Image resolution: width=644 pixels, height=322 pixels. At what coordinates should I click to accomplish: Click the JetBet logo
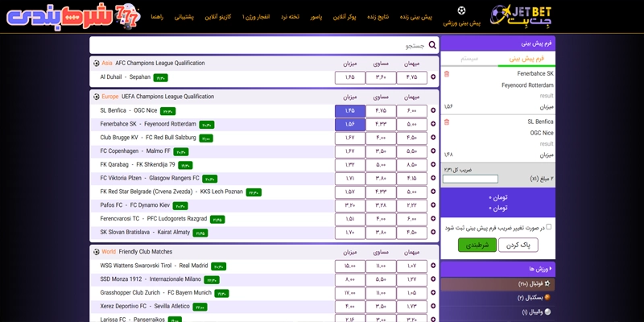click(x=521, y=17)
